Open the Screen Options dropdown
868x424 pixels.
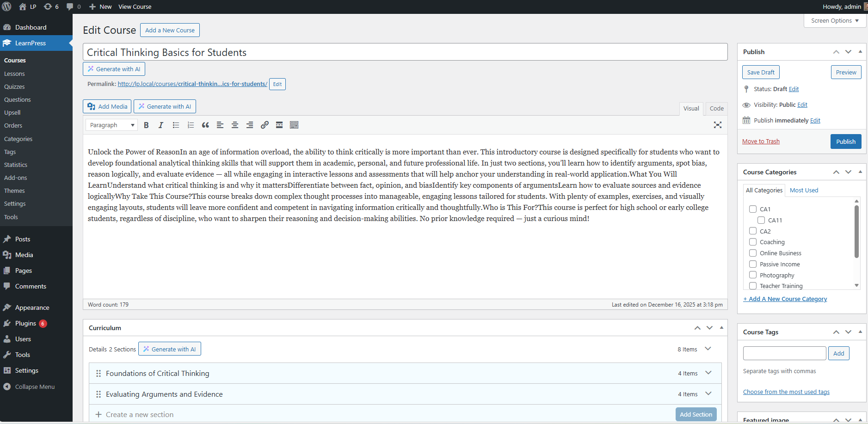pos(835,21)
